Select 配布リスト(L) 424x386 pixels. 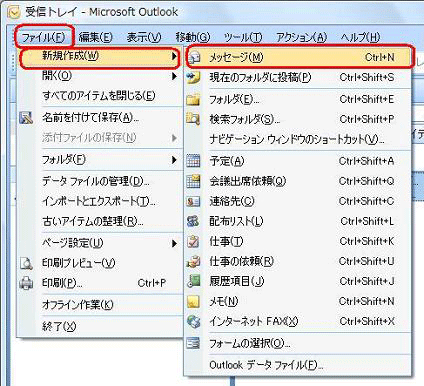tap(298, 221)
